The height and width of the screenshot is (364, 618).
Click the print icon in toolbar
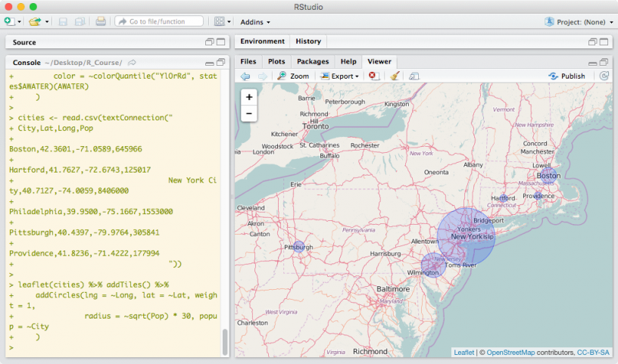coord(101,21)
